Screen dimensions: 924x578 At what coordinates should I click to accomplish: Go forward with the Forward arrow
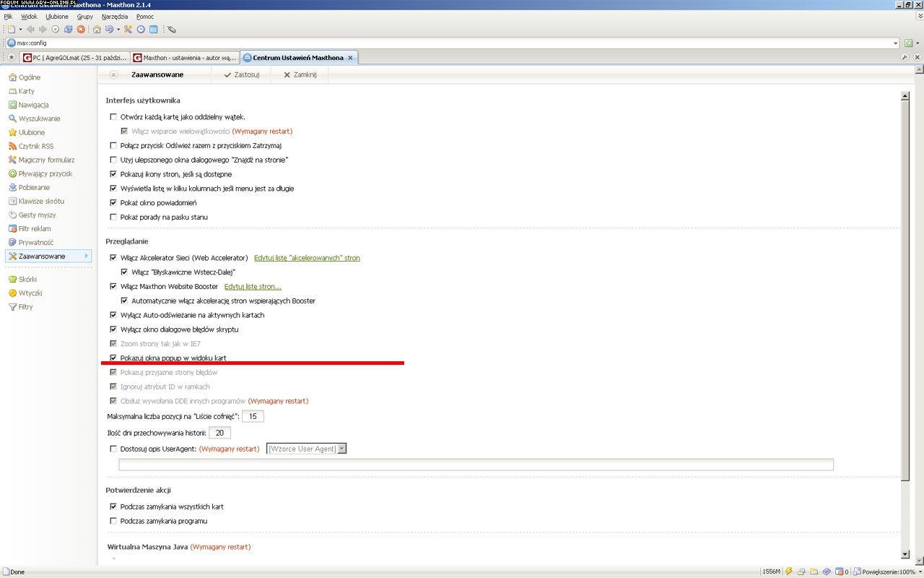[x=43, y=30]
